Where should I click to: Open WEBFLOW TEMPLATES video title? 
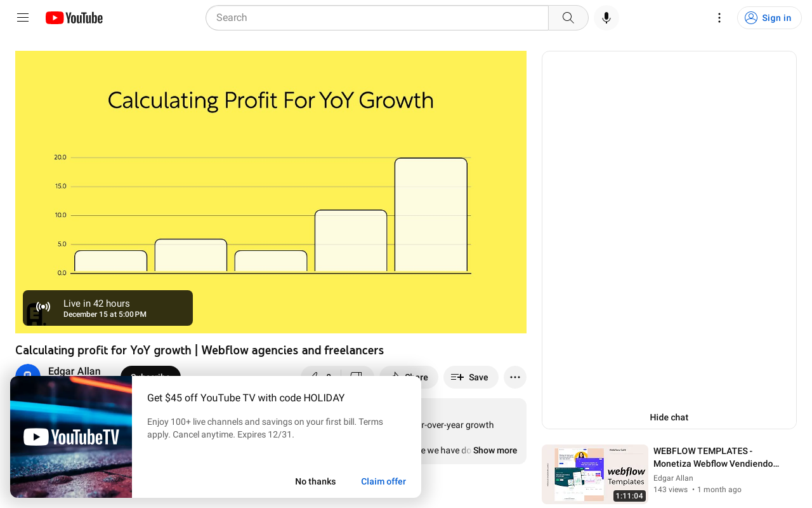[716, 457]
